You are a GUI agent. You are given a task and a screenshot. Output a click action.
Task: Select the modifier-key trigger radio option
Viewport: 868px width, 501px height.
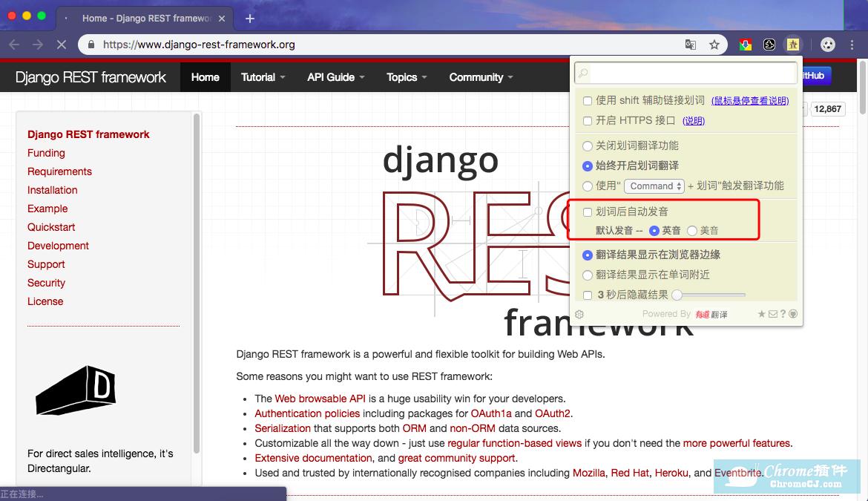[x=588, y=186]
